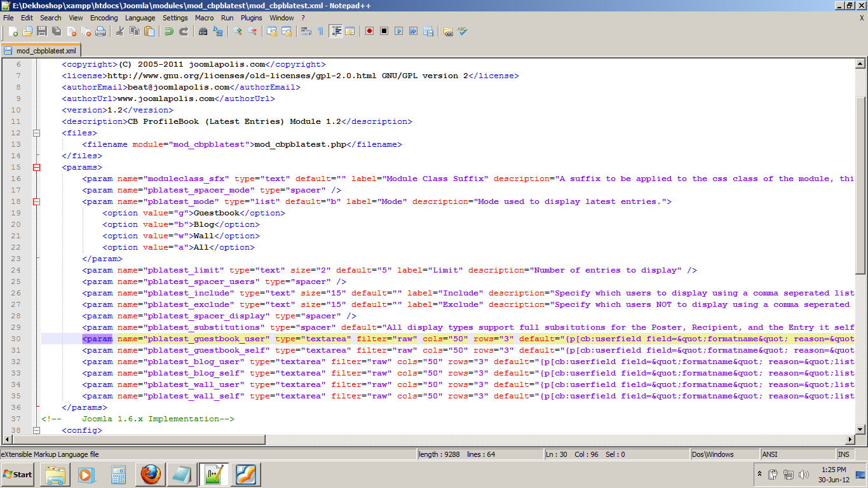The image size is (868, 488).
Task: Toggle show all characters pilcrow icon
Action: [321, 31]
